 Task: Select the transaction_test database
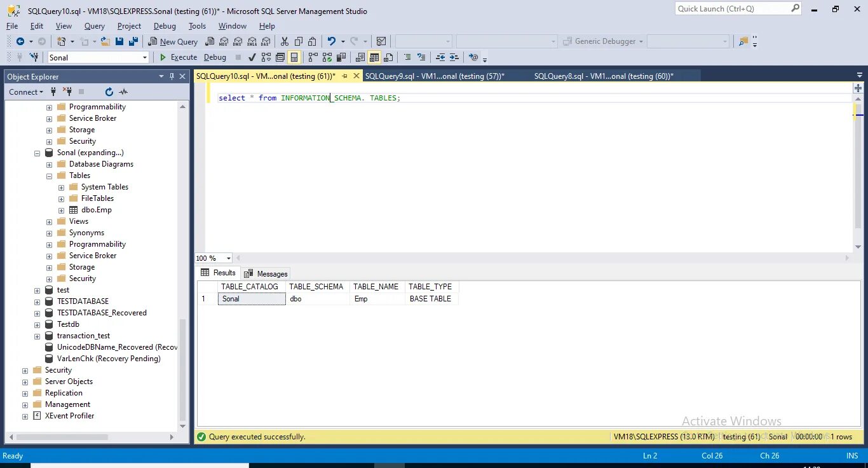click(83, 336)
